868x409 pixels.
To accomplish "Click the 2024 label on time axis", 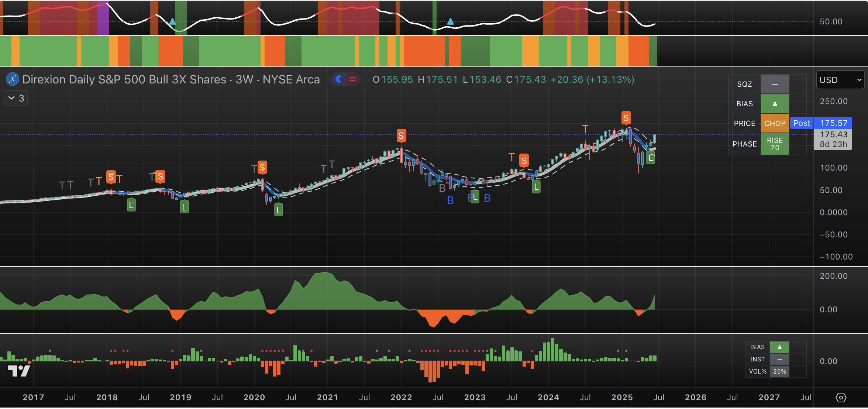I will pyautogui.click(x=548, y=398).
